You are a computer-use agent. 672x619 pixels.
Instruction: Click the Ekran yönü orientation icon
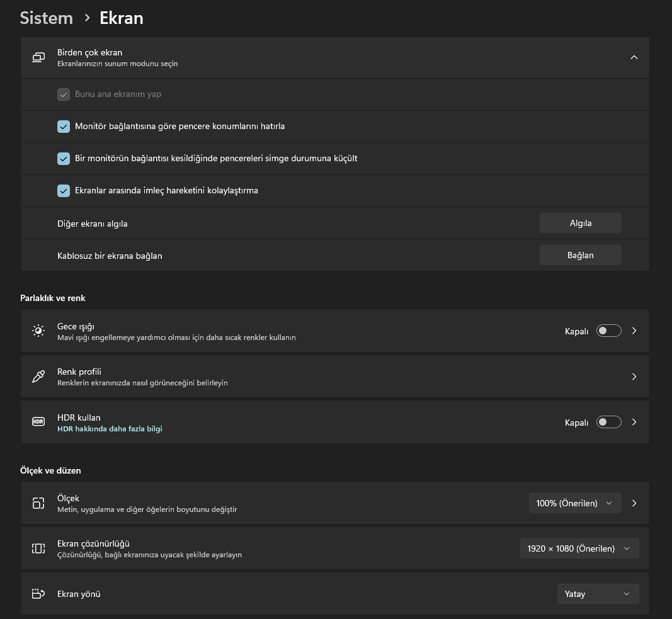pyautogui.click(x=38, y=594)
